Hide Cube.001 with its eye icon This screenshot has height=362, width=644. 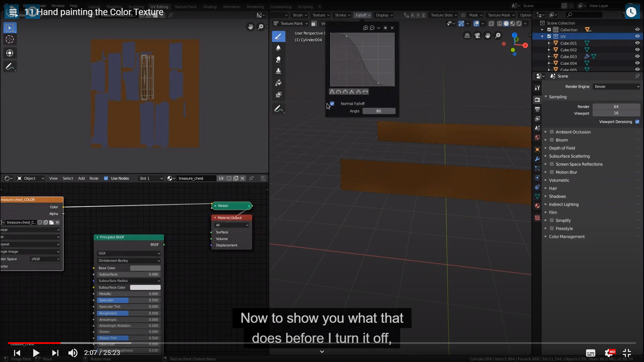pos(637,43)
